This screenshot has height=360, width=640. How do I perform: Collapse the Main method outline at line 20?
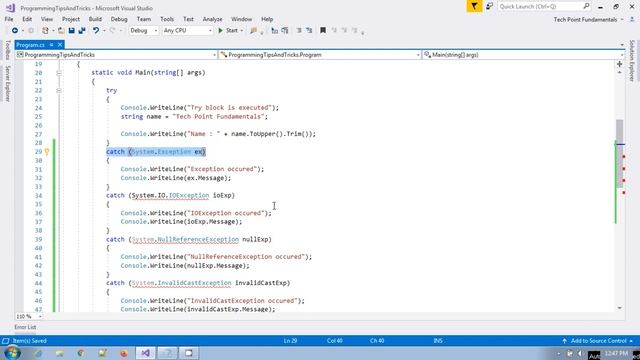(58, 73)
